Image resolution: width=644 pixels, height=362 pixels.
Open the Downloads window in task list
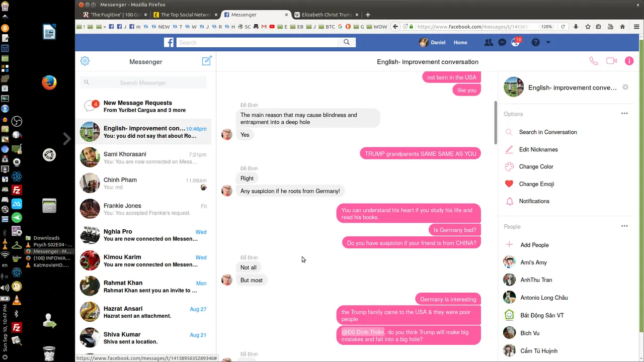46,238
